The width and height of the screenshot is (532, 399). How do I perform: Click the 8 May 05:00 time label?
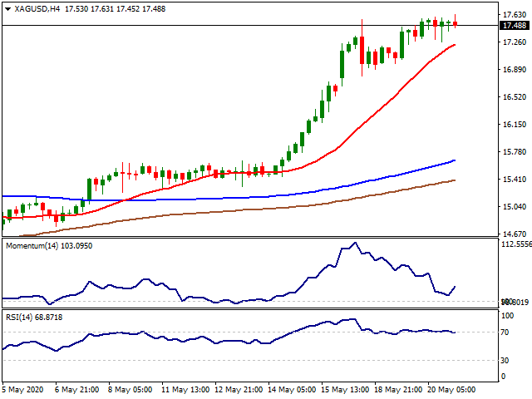pyautogui.click(x=130, y=390)
